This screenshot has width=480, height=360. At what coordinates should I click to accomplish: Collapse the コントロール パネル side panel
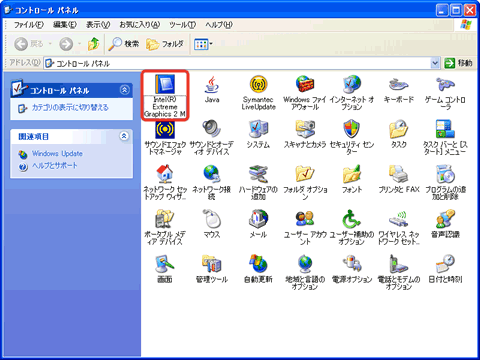(x=124, y=90)
